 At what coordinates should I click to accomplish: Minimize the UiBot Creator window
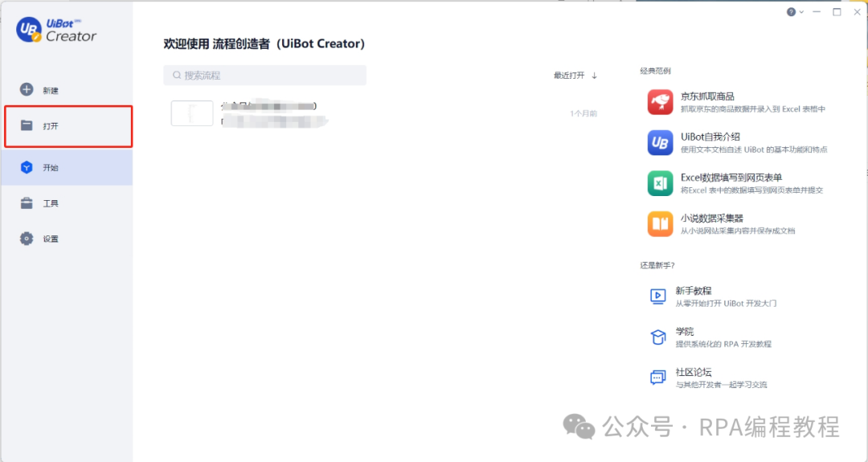[x=817, y=11]
